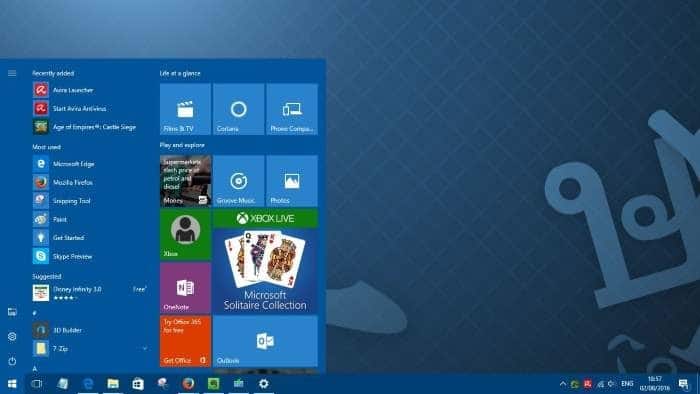This screenshot has width=700, height=394.
Task: Open the purple OneNote tile
Action: point(185,288)
